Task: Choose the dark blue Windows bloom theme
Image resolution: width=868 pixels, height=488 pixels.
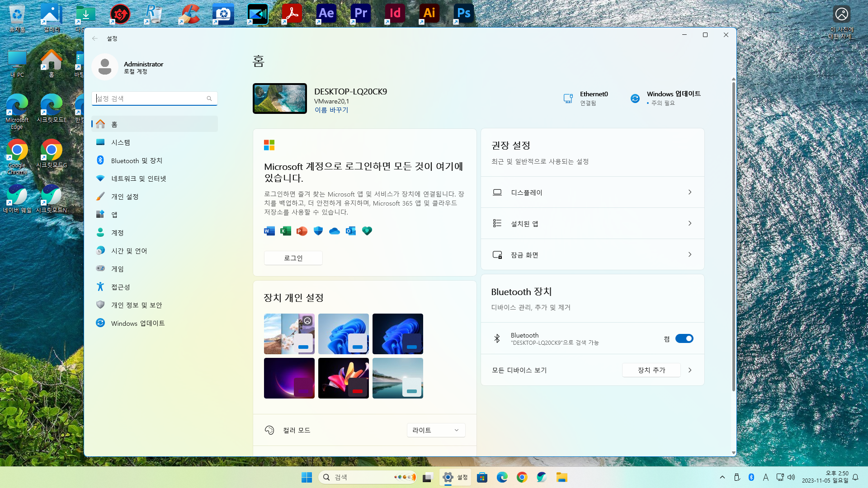Action: [x=397, y=333]
